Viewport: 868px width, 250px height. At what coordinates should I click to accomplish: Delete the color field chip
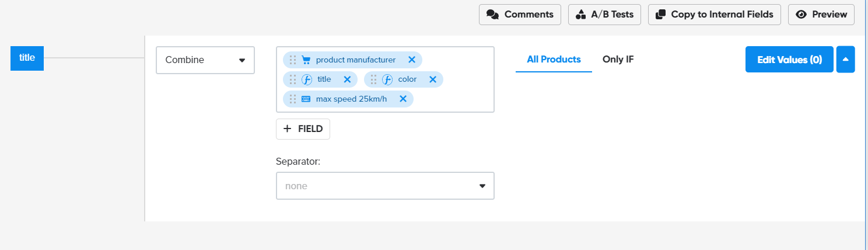click(x=433, y=79)
